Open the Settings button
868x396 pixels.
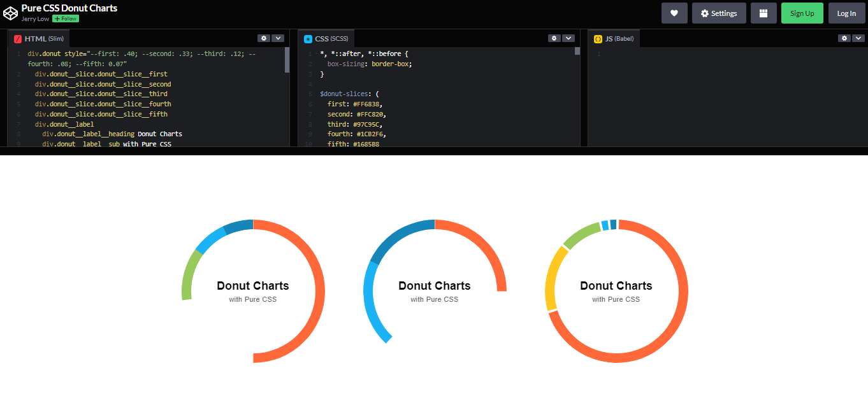click(x=719, y=13)
